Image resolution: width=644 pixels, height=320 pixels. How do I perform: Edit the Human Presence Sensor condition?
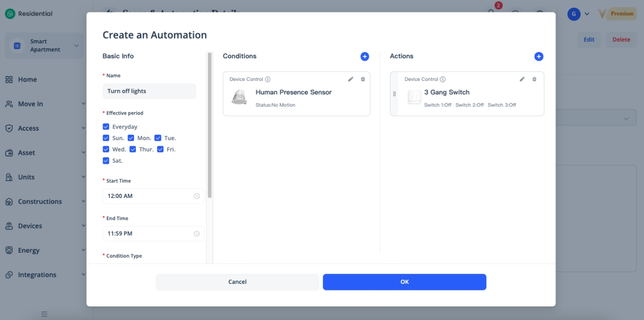(x=351, y=79)
